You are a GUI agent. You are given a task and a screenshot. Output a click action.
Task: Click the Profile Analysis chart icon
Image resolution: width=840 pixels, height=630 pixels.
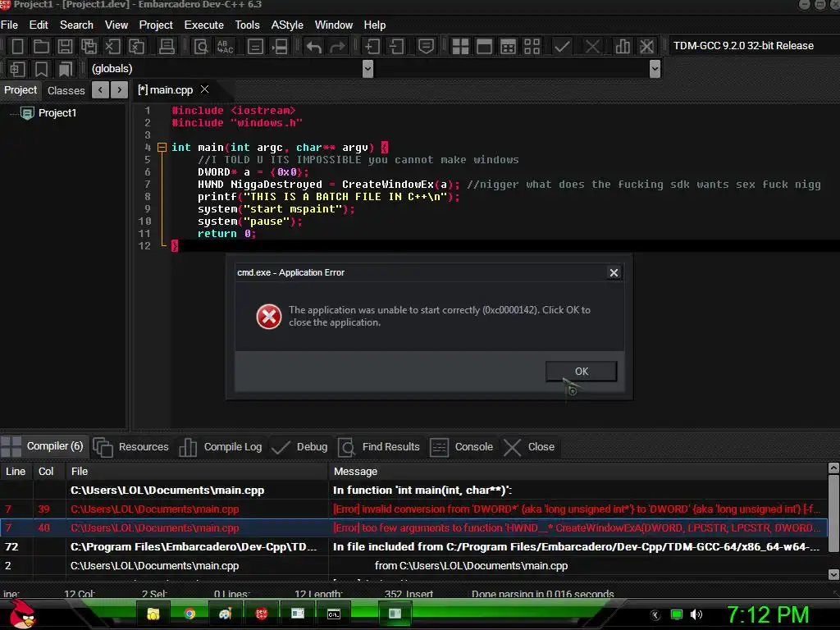(623, 47)
